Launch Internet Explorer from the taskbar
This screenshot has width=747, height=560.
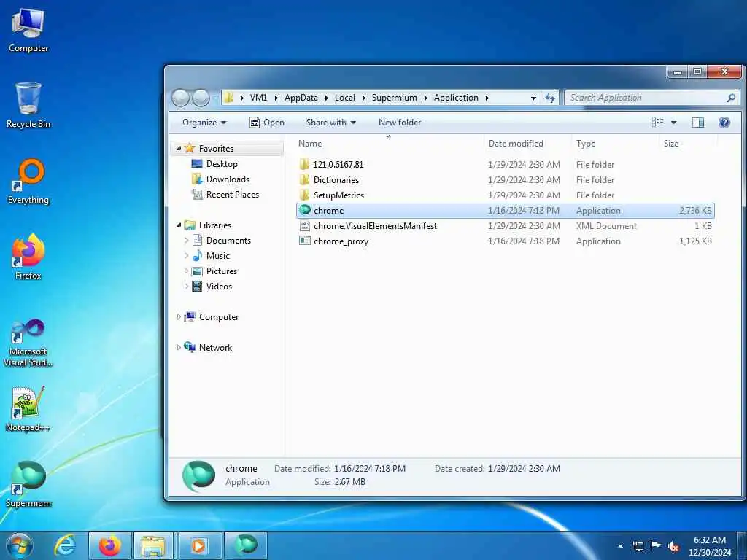[64, 545]
